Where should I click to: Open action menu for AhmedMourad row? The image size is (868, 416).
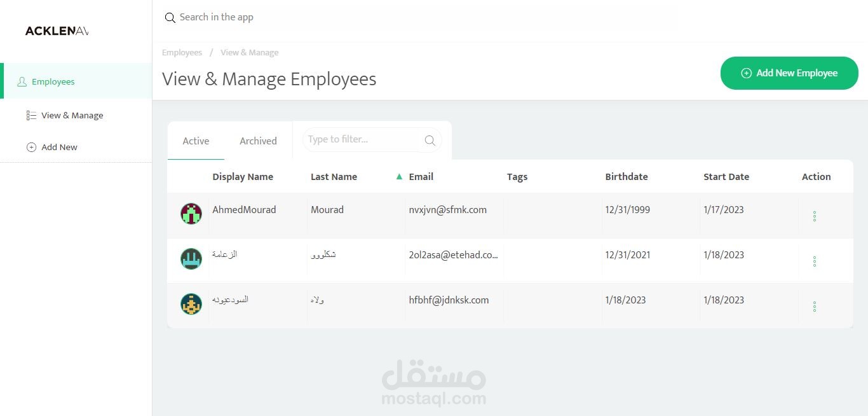point(815,216)
